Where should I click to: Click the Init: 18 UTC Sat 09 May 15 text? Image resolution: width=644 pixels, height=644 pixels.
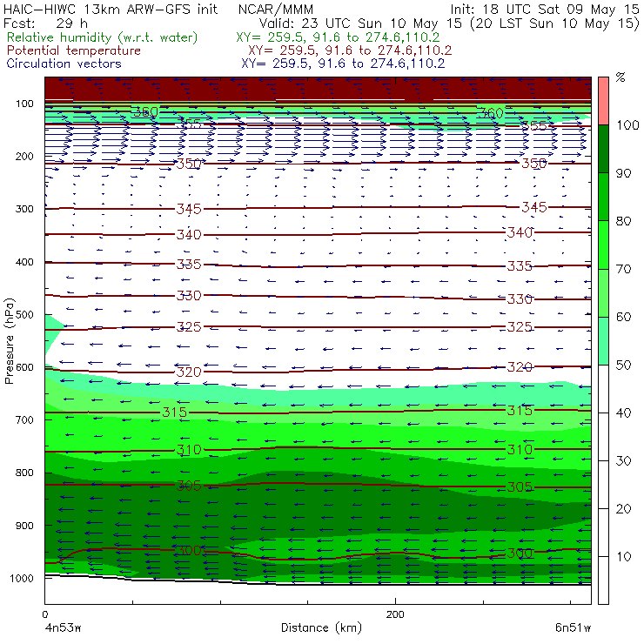pyautogui.click(x=545, y=9)
